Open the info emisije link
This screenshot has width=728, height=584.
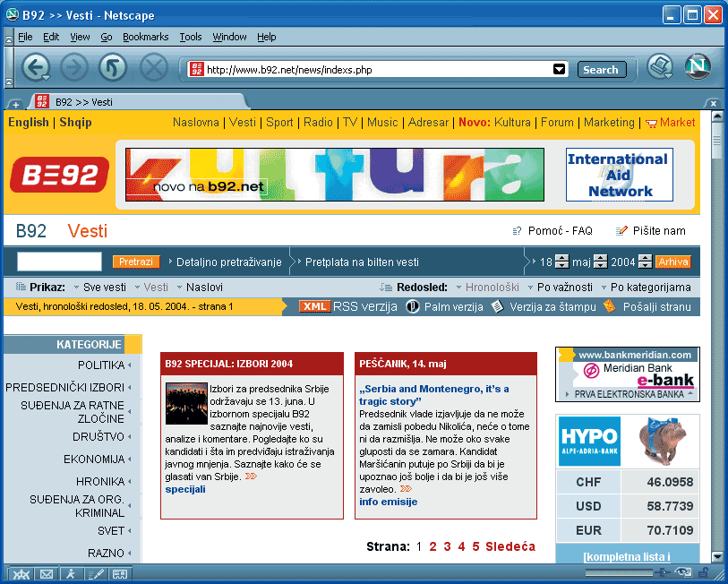(x=388, y=502)
